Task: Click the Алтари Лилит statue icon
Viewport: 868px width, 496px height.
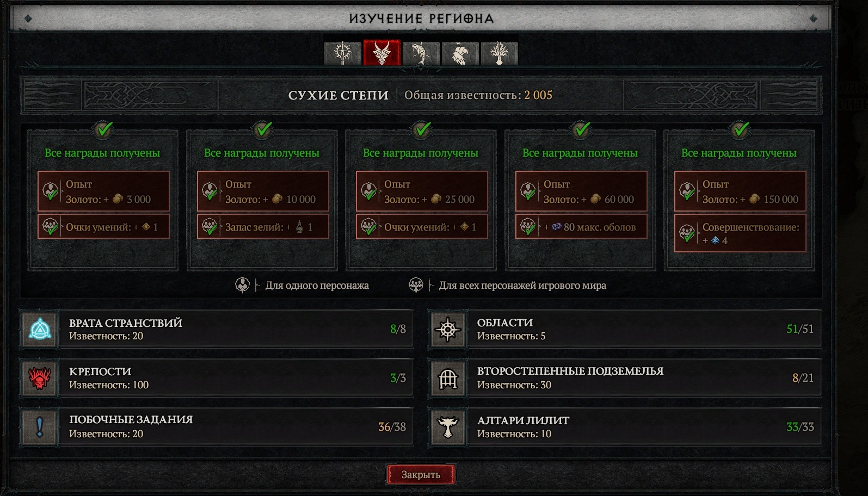Action: 448,427
